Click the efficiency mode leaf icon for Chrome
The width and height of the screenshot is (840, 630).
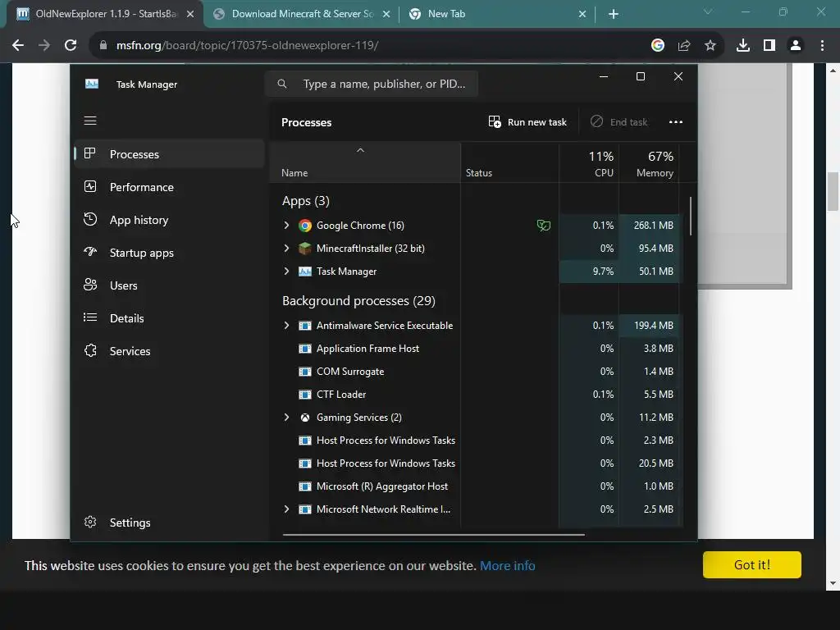543,226
